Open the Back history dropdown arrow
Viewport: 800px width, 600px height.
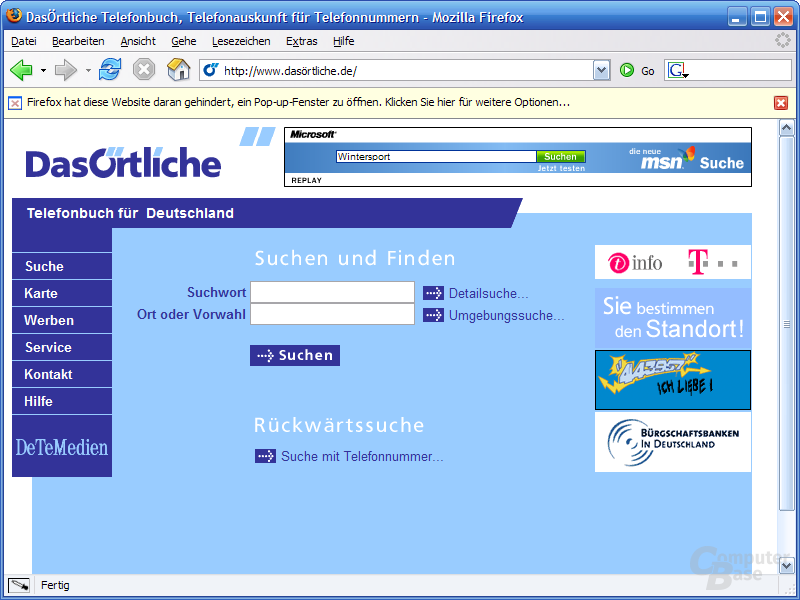(43, 70)
